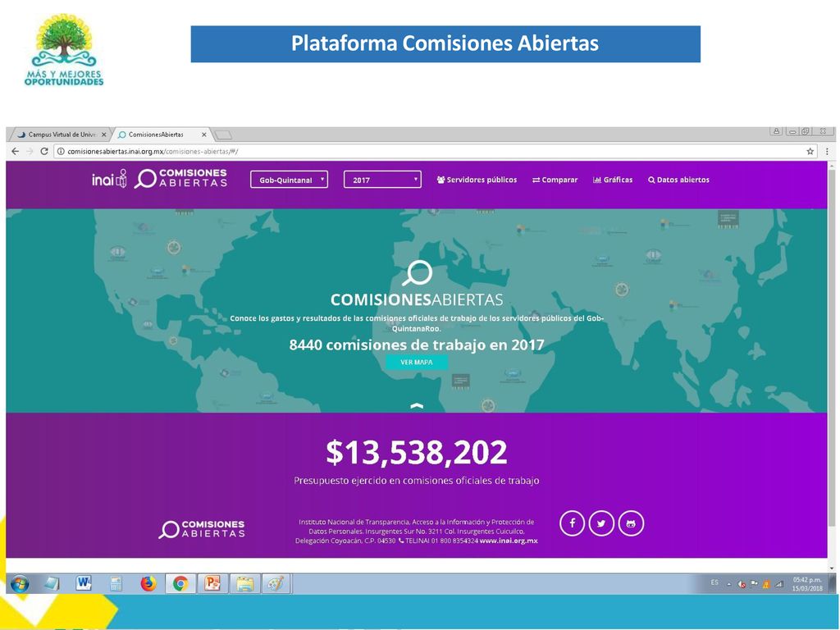Open the Datos abiertos menu item
This screenshot has height=630, width=840.
point(678,180)
